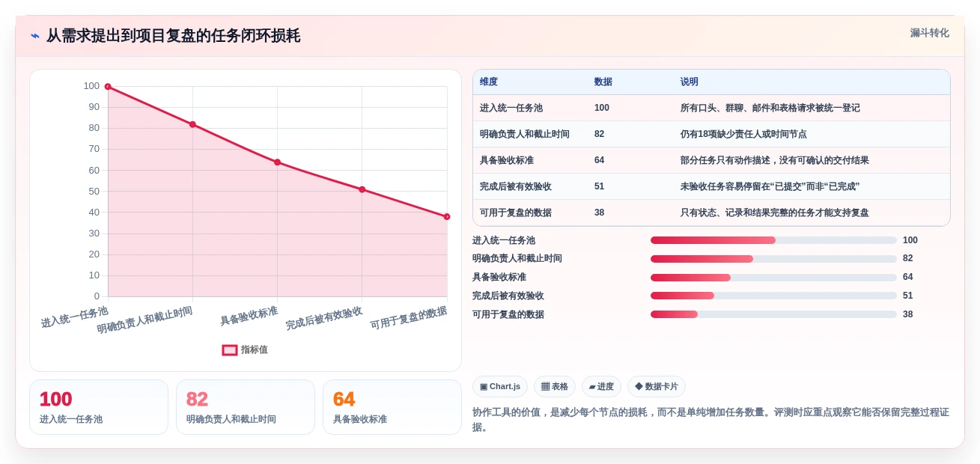This screenshot has width=980, height=464.
Task: Select the chart point at value 64
Action: pos(277,162)
